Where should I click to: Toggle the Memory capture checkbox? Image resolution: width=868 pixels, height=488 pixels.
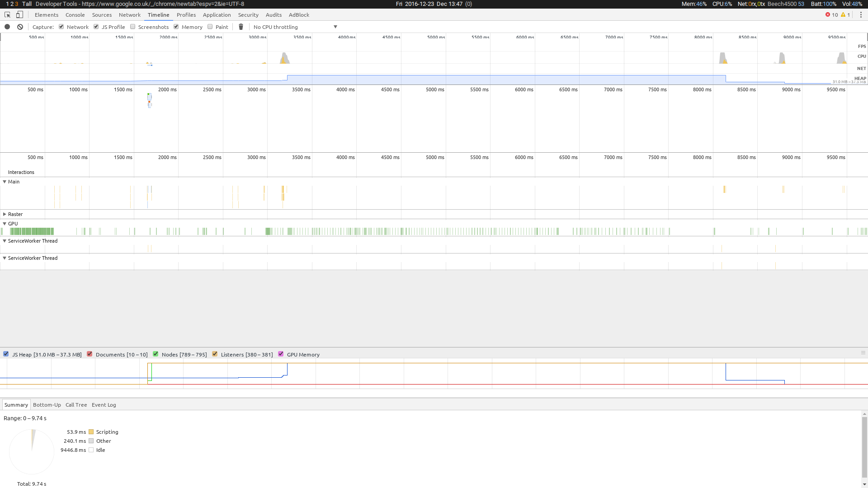[x=176, y=27]
